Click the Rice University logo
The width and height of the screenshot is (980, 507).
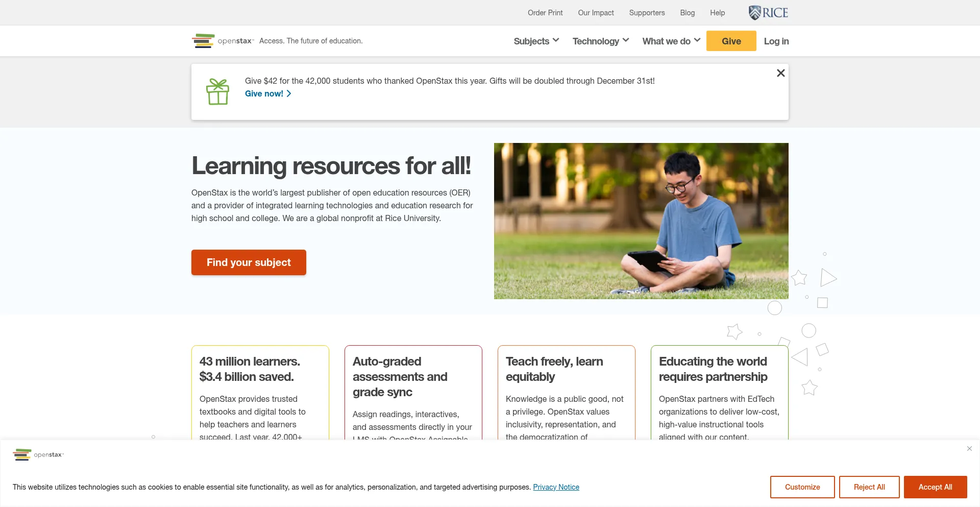point(768,13)
